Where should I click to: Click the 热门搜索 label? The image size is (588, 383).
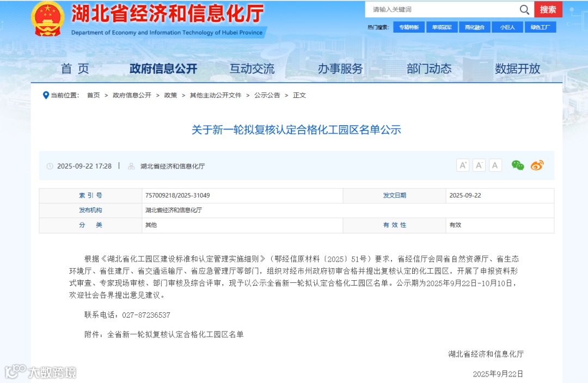click(x=378, y=27)
